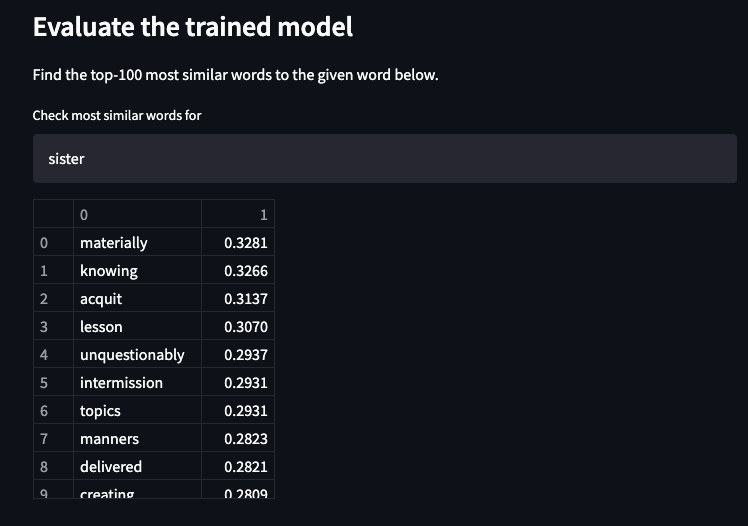This screenshot has width=748, height=526.
Task: Click the 'Evaluate the trained model' heading
Action: tap(193, 27)
